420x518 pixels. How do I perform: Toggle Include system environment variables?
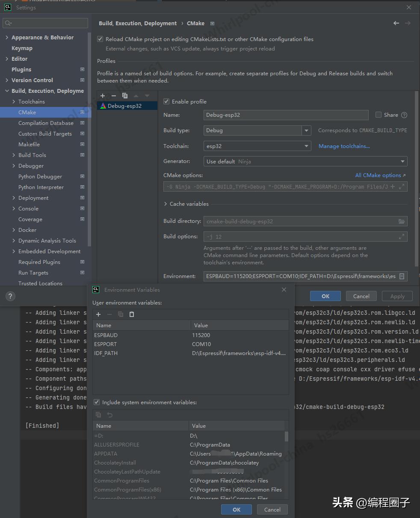point(97,402)
